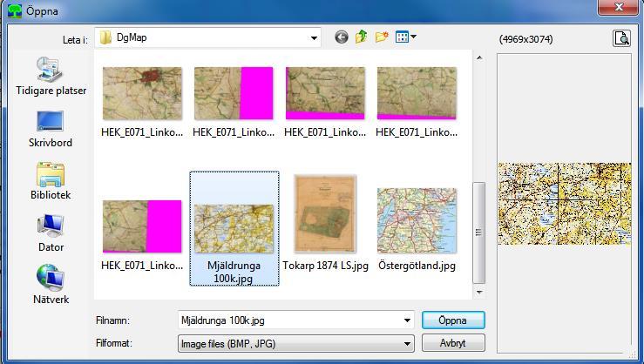Click the Öppna dialog title icon
Image resolution: width=644 pixels, height=364 pixels.
[15, 10]
